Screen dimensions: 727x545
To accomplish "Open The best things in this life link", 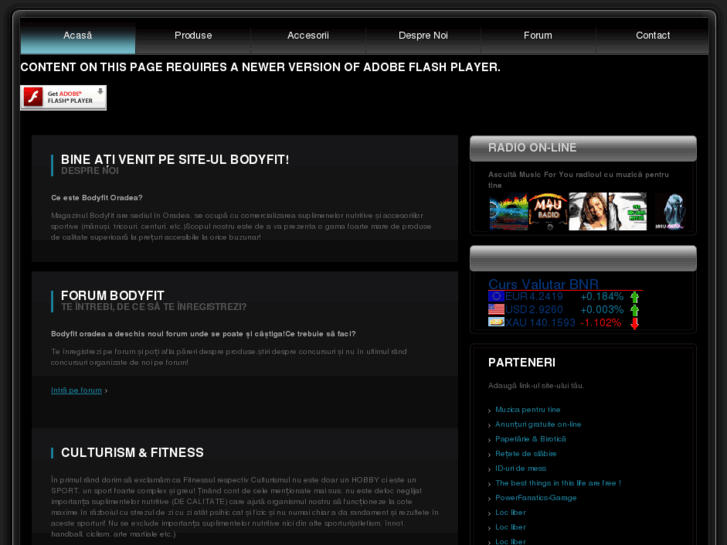I will pos(558,483).
